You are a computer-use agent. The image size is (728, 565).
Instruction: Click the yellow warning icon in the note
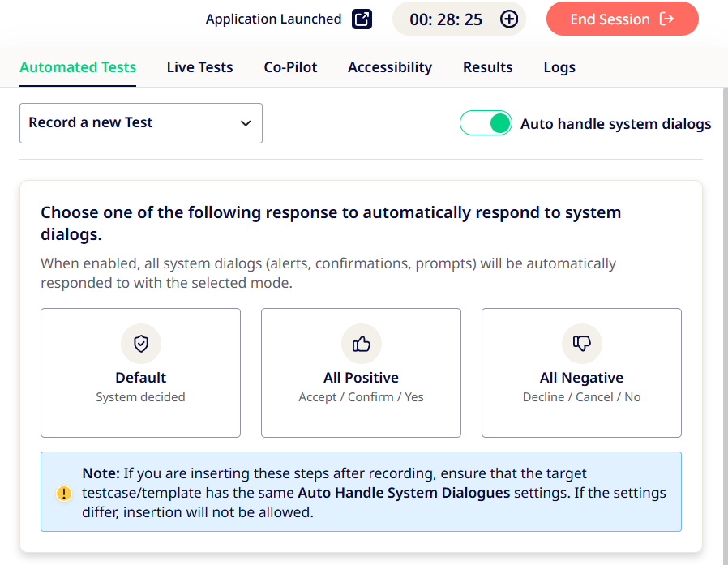click(x=64, y=493)
